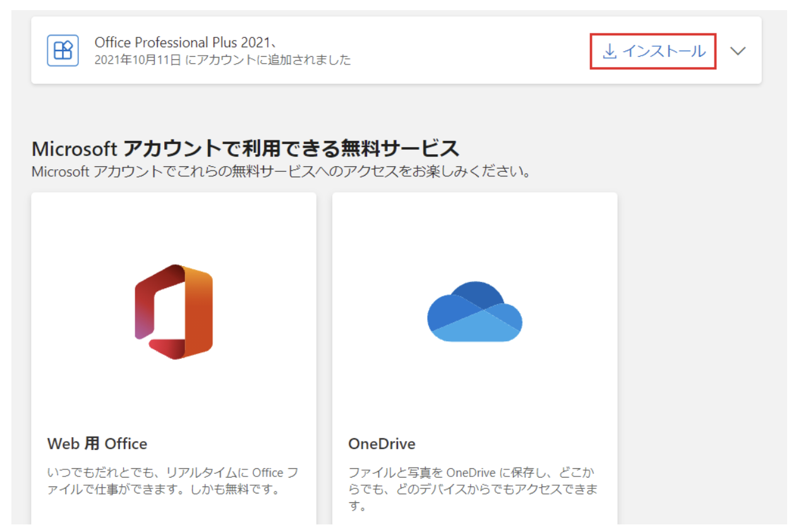
Task: Click the Office logo in Web 用 Office card
Action: click(174, 311)
